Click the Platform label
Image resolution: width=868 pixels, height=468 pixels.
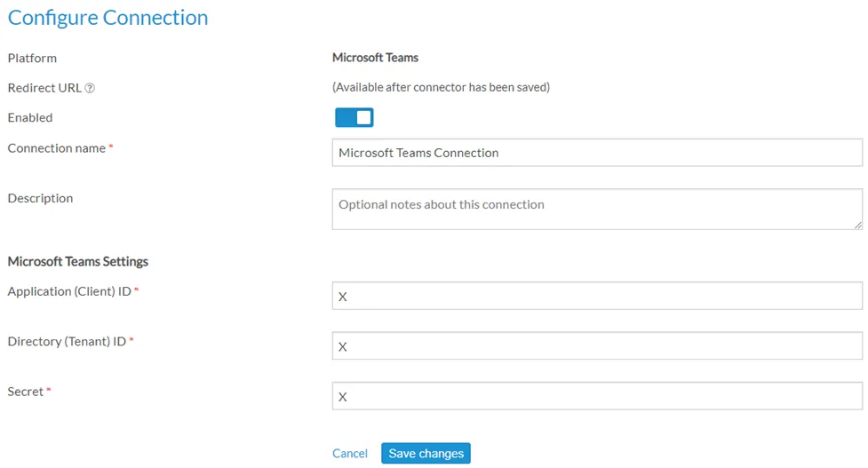tap(32, 58)
